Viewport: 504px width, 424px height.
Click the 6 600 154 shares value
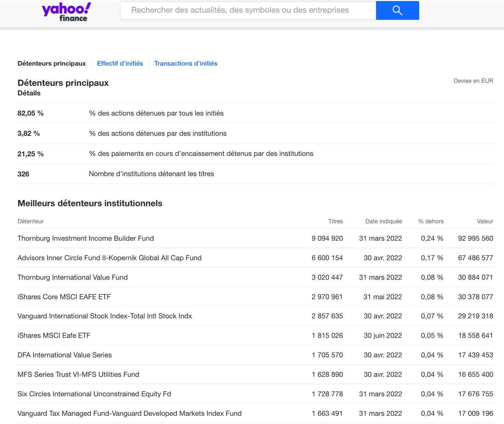point(327,258)
